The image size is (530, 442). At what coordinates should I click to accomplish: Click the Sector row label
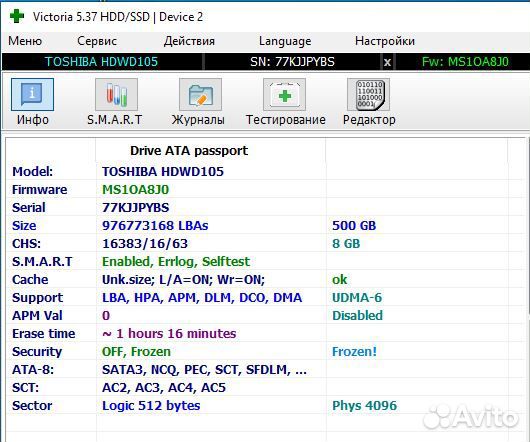[x=32, y=406]
